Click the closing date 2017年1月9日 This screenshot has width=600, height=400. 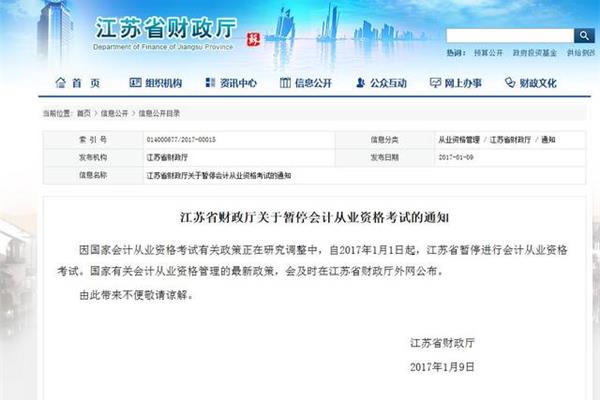point(442,367)
